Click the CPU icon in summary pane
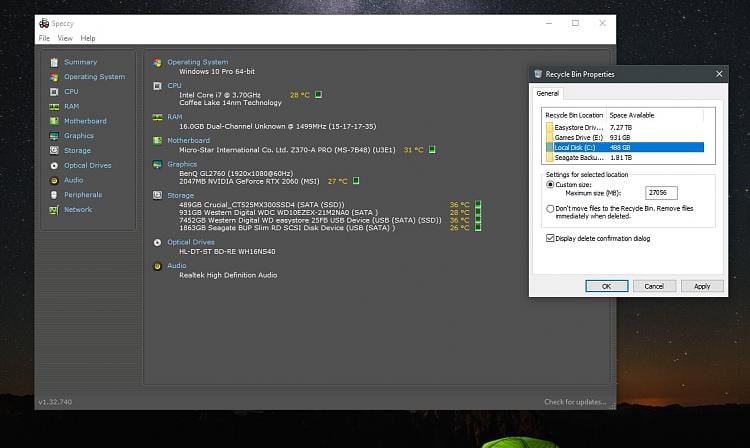Screen dimensions: 750x448 [x=157, y=86]
